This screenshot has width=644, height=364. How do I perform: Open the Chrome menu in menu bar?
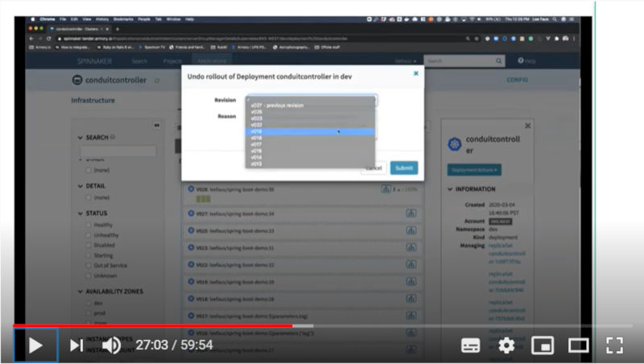point(47,19)
